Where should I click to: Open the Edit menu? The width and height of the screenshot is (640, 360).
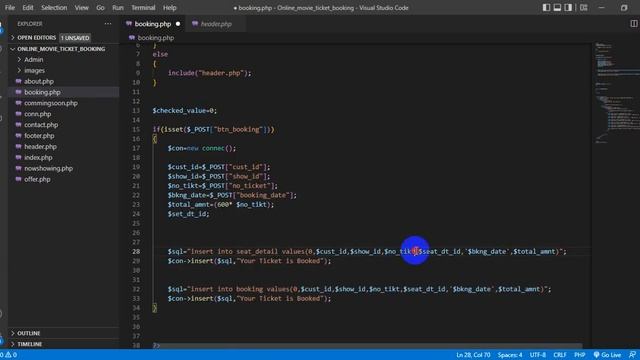tap(28, 8)
